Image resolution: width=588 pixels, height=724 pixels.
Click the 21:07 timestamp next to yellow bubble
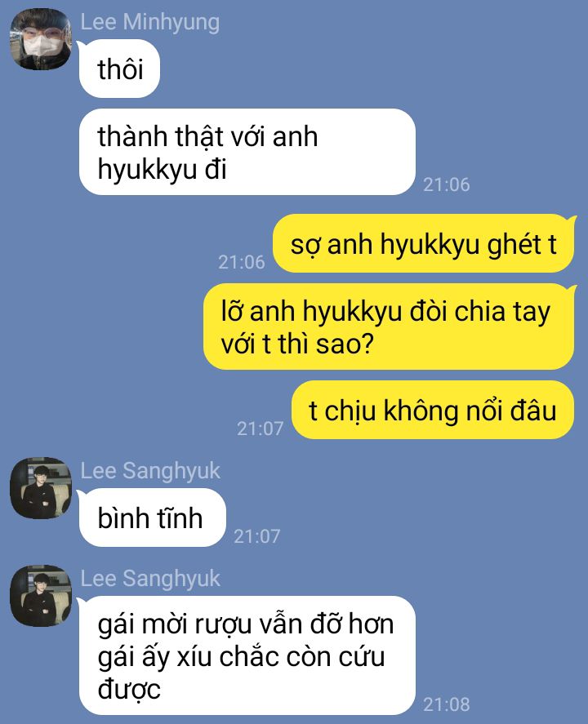tap(260, 429)
